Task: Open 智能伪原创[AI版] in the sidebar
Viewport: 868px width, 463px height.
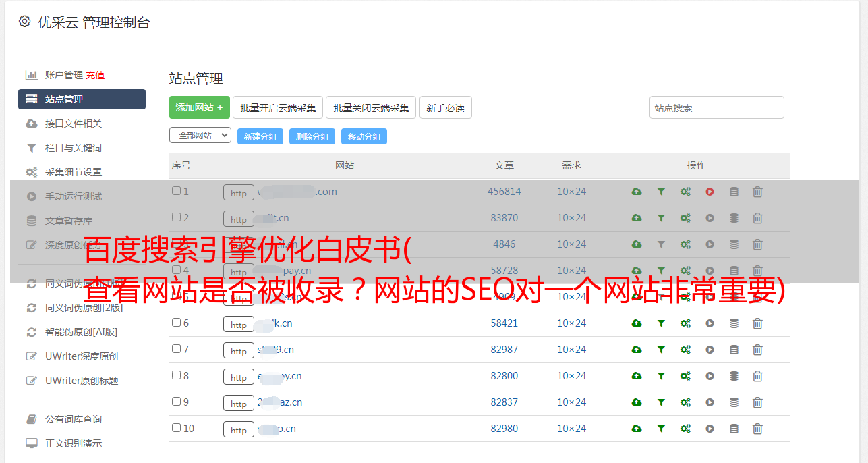Action: tap(82, 332)
